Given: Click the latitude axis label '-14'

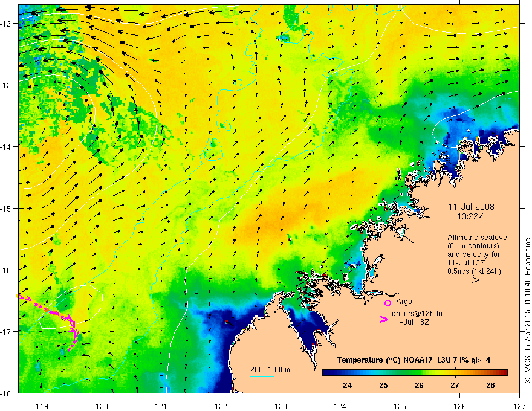Looking at the screenshot, I should [7, 147].
